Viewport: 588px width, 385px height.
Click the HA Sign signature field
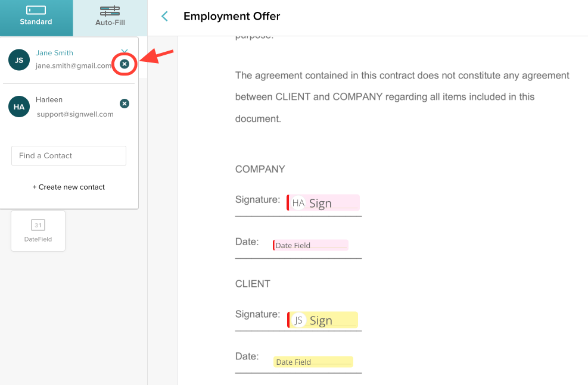coord(323,202)
